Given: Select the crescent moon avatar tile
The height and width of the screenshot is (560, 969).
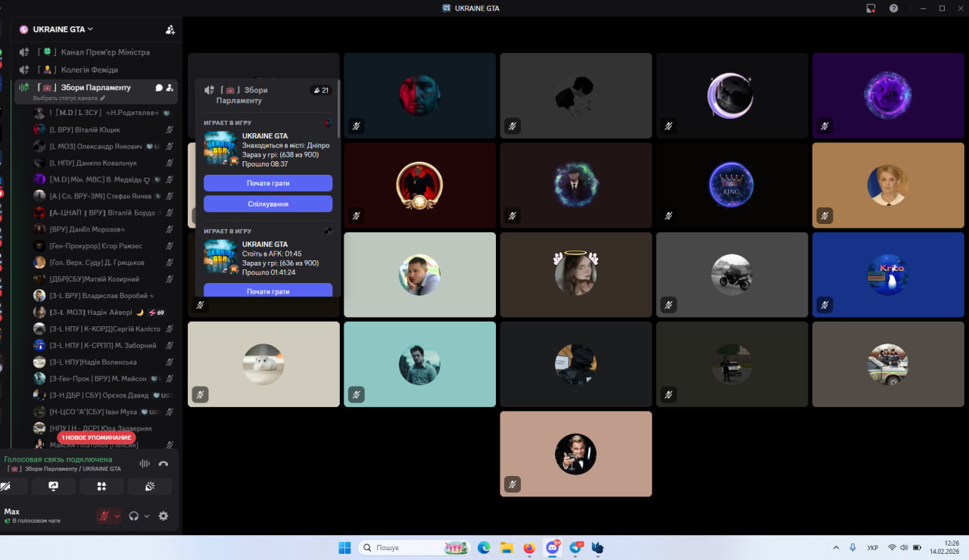Looking at the screenshot, I should tap(731, 95).
